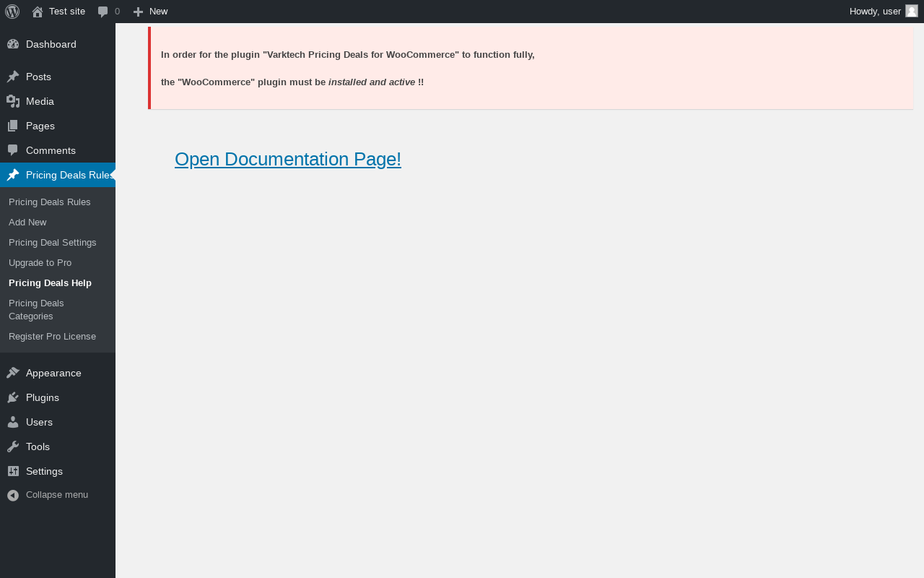
Task: Open the New content menu
Action: 150,12
